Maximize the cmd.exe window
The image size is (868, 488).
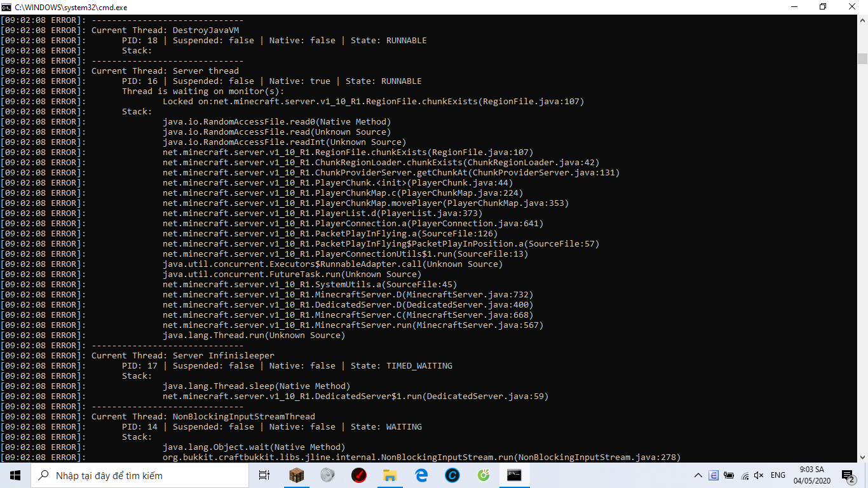pos(824,7)
